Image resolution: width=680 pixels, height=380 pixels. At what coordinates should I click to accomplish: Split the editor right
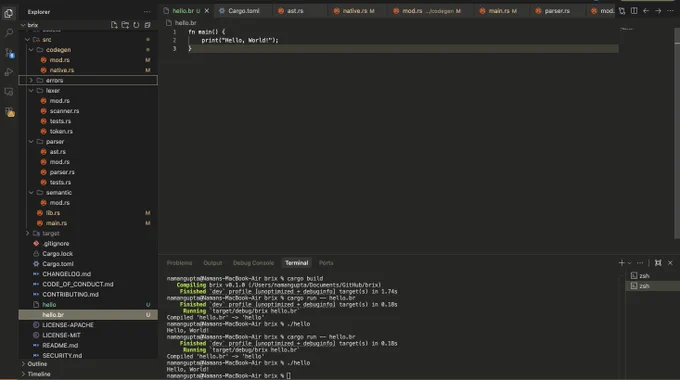634,11
